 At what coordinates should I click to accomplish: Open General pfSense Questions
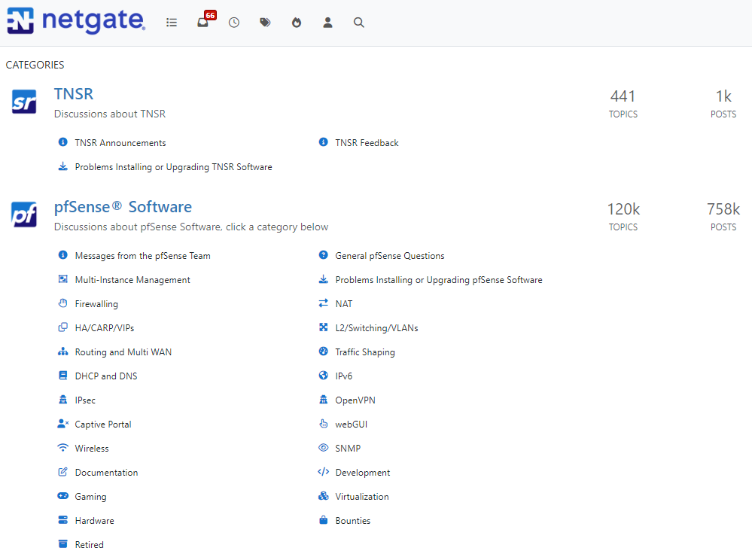[x=390, y=256]
